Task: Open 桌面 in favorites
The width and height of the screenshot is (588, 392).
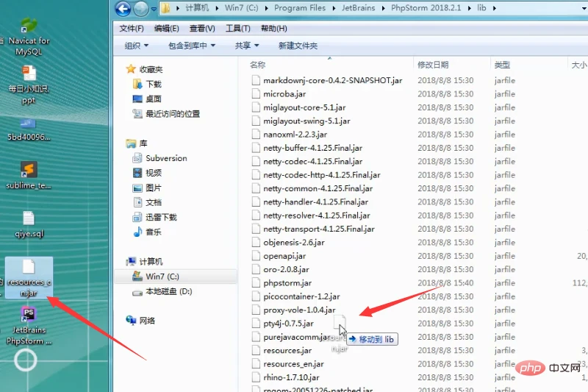Action: pos(147,99)
